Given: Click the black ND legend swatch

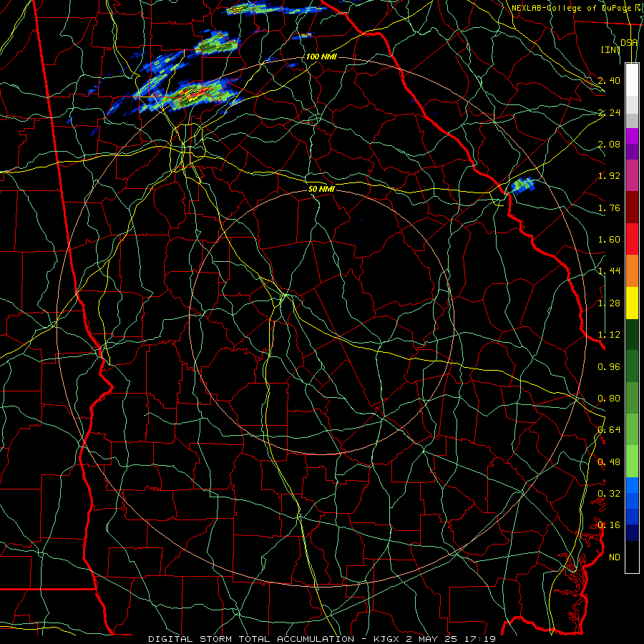Looking at the screenshot, I should [632, 557].
